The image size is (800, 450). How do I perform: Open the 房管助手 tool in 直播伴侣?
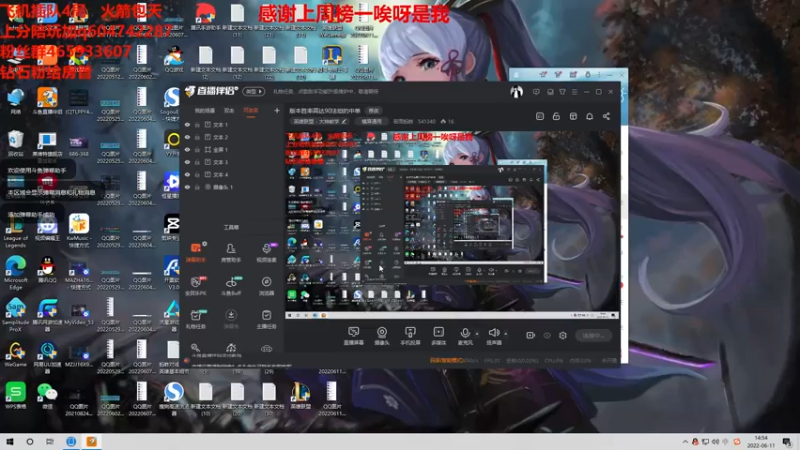pyautogui.click(x=231, y=252)
